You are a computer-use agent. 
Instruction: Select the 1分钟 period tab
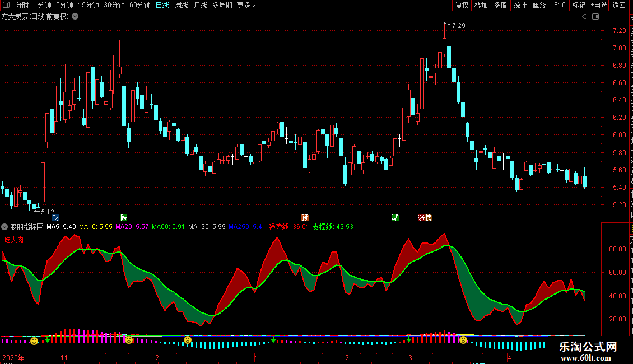(43, 5)
